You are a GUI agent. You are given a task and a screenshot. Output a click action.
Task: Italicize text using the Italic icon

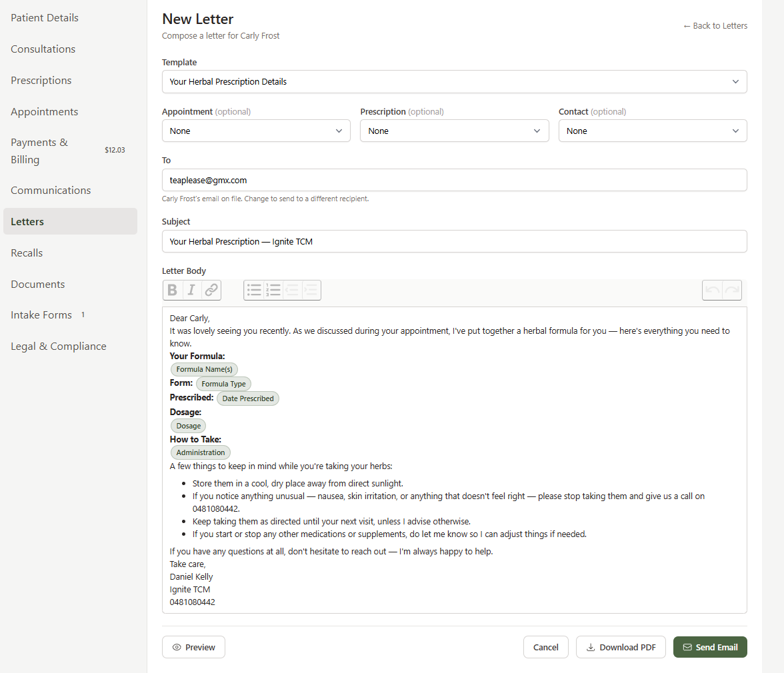coord(191,290)
